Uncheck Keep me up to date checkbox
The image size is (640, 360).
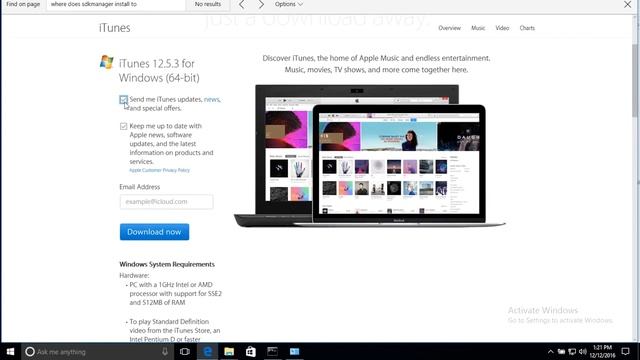124,126
